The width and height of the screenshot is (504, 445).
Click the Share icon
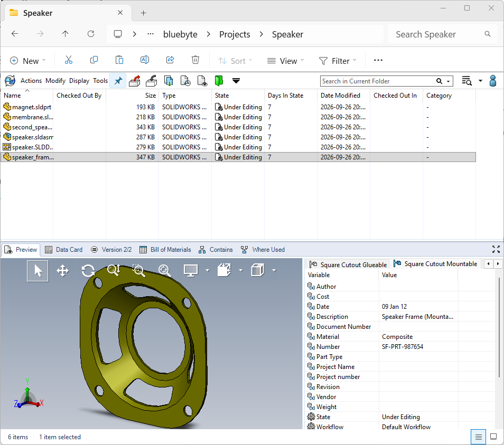[170, 60]
